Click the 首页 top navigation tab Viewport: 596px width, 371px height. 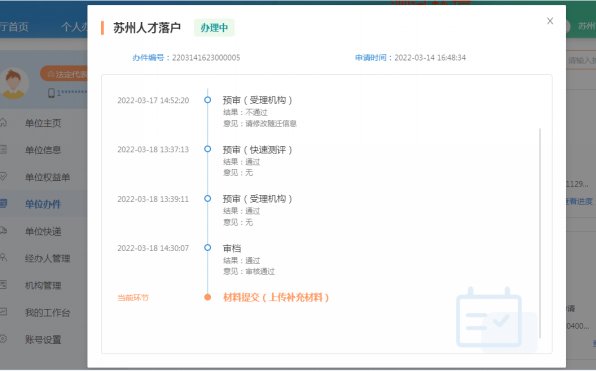tap(14, 27)
